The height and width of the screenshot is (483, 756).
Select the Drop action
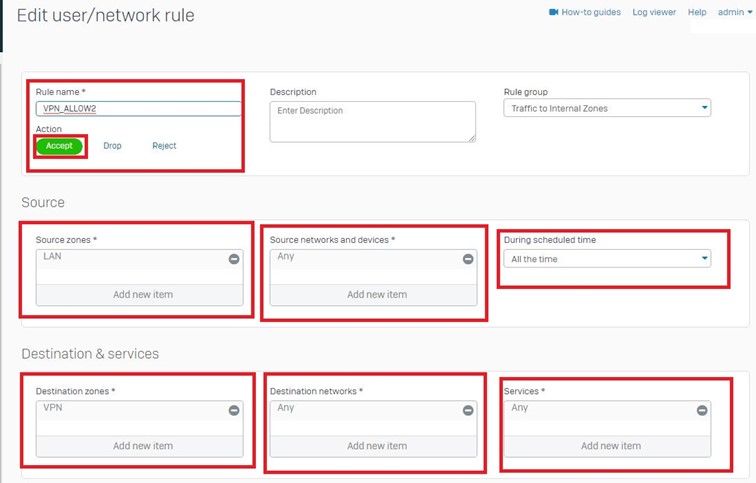point(112,146)
